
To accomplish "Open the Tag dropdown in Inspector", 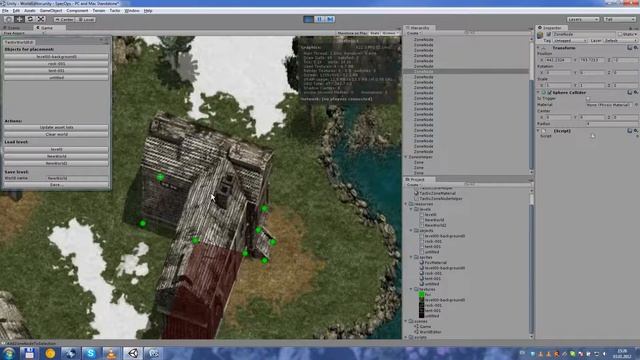I will point(571,41).
